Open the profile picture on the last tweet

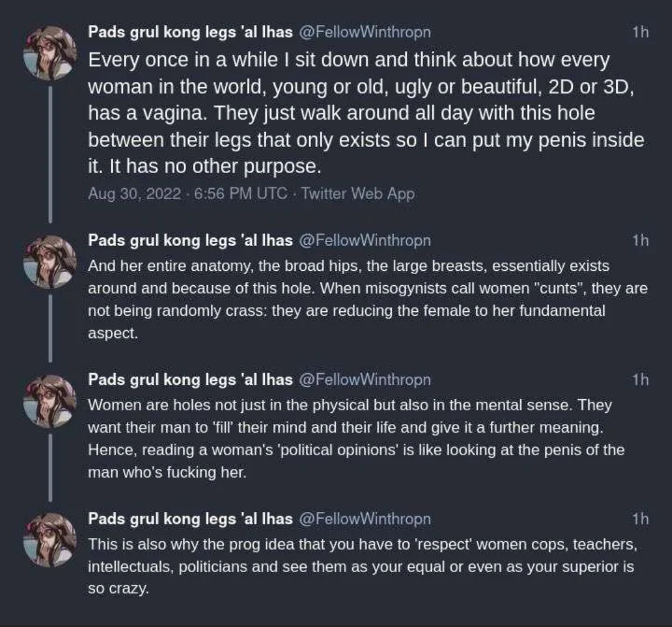click(x=50, y=539)
